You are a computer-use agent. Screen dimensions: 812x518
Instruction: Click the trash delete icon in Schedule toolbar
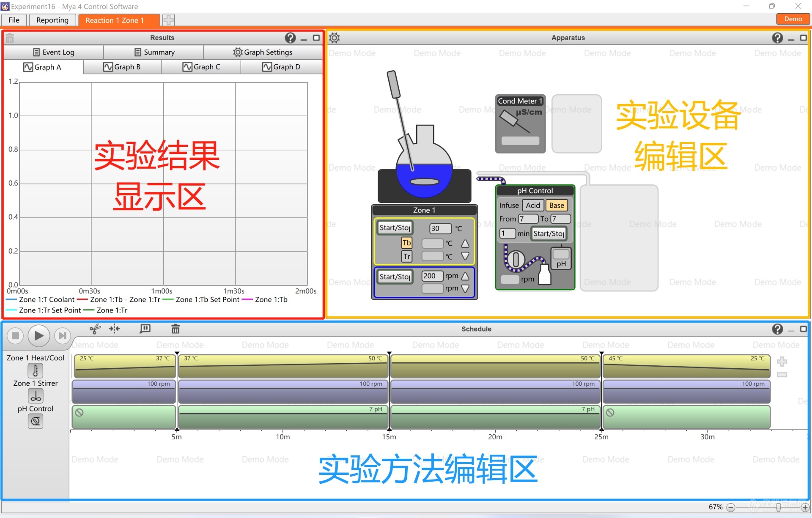[x=176, y=329]
